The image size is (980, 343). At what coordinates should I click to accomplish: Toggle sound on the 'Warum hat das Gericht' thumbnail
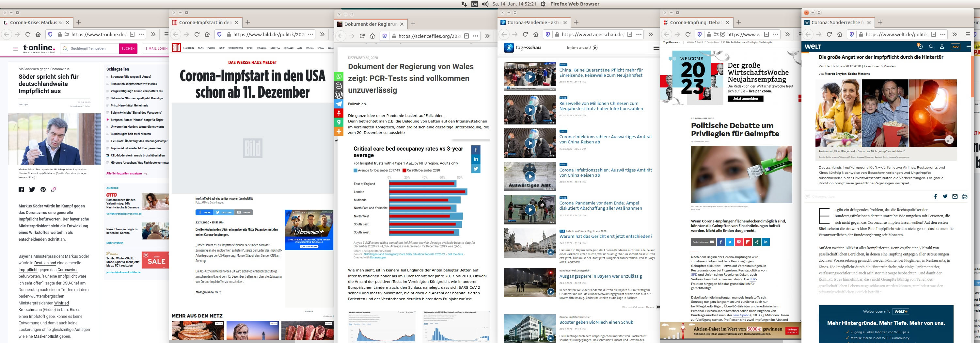click(550, 252)
